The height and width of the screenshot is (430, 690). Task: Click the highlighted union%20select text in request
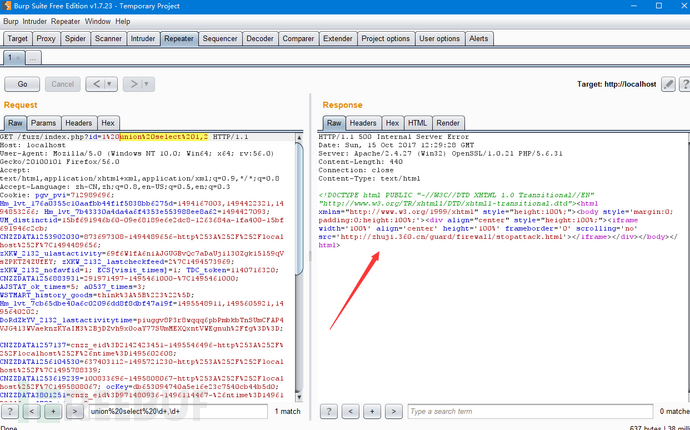point(164,137)
